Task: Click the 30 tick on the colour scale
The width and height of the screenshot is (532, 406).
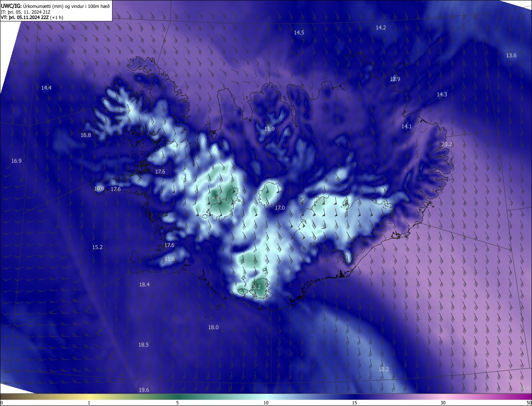Action: pyautogui.click(x=443, y=403)
